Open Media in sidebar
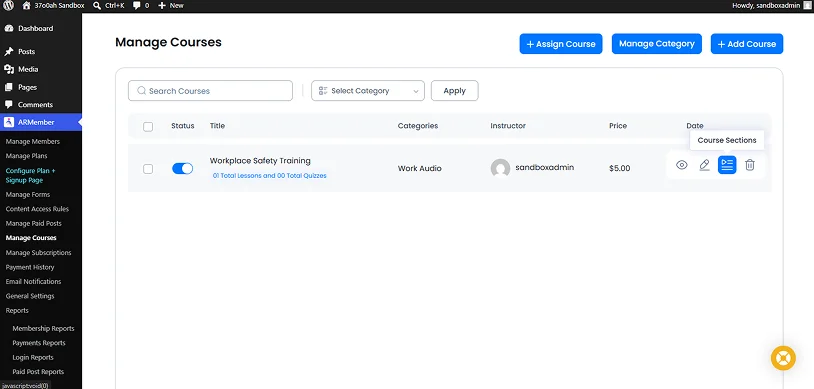Screen dimensions: 814x389 coord(28,69)
